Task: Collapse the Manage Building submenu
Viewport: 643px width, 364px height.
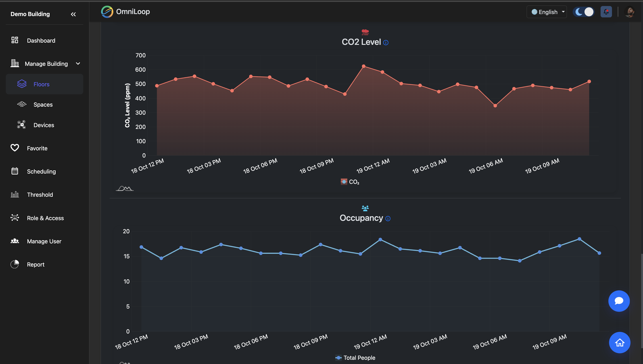Action: 78,64
